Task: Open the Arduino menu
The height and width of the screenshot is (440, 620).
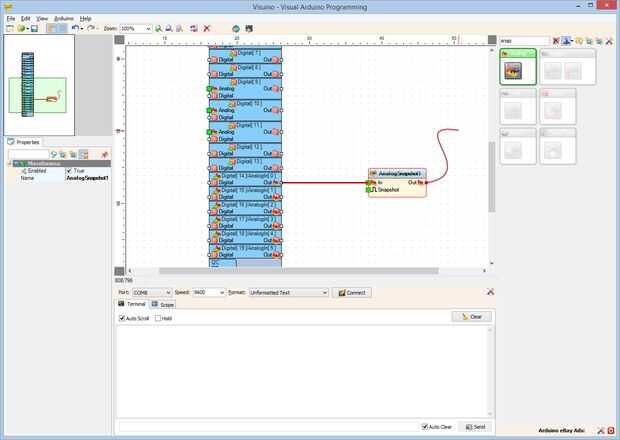Action: pos(64,19)
